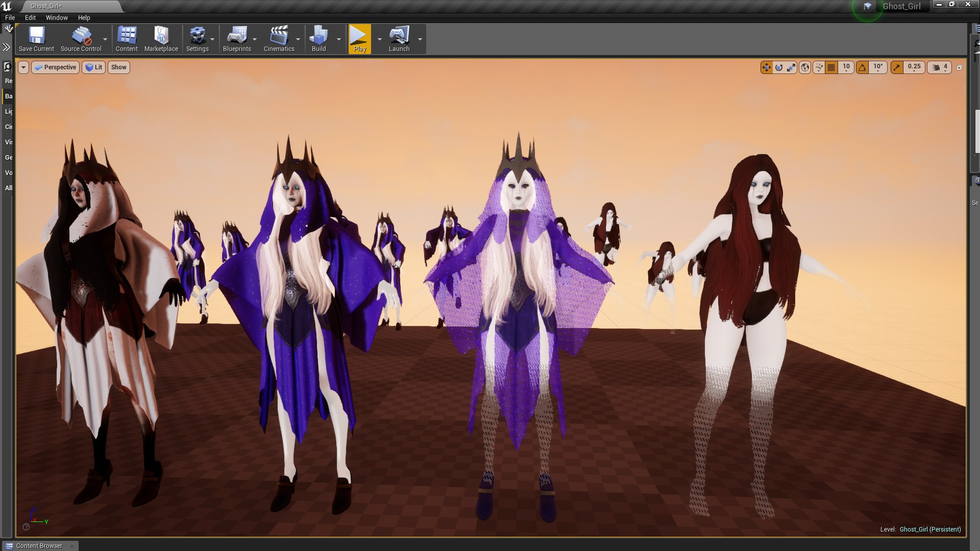Expand the Settings dropdown arrow
Viewport: 980px width, 551px height.
pos(212,39)
